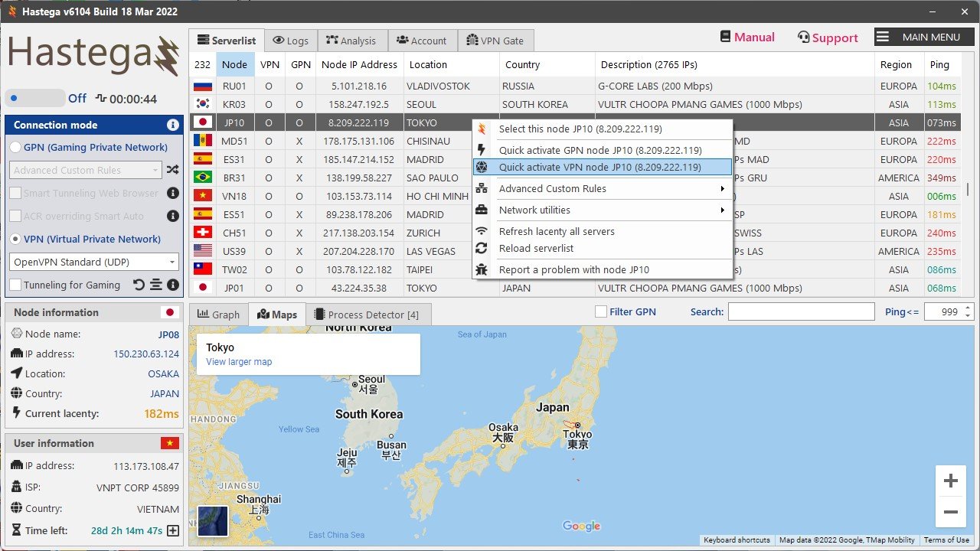Click the Japan flag in Node information header
This screenshot has width=980, height=551.
(170, 312)
